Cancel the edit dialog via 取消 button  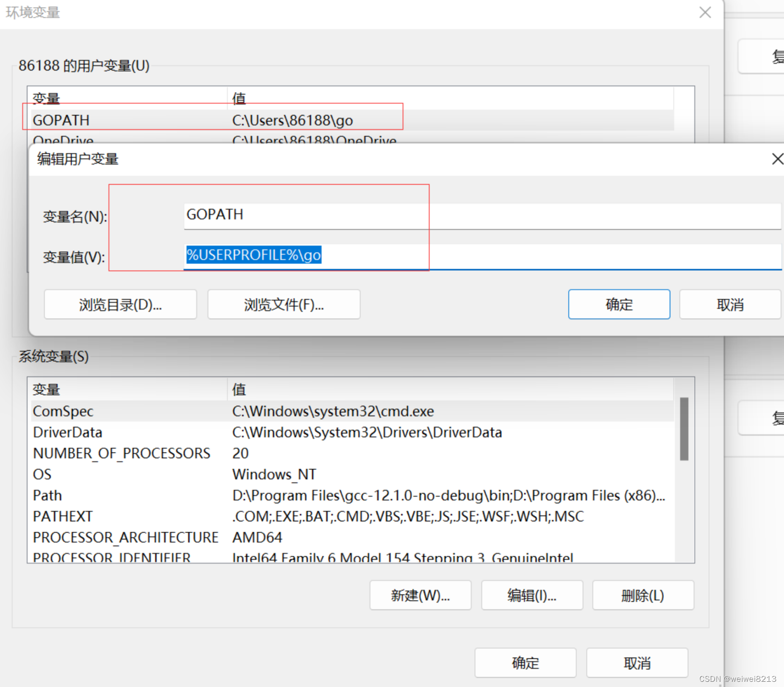(730, 304)
